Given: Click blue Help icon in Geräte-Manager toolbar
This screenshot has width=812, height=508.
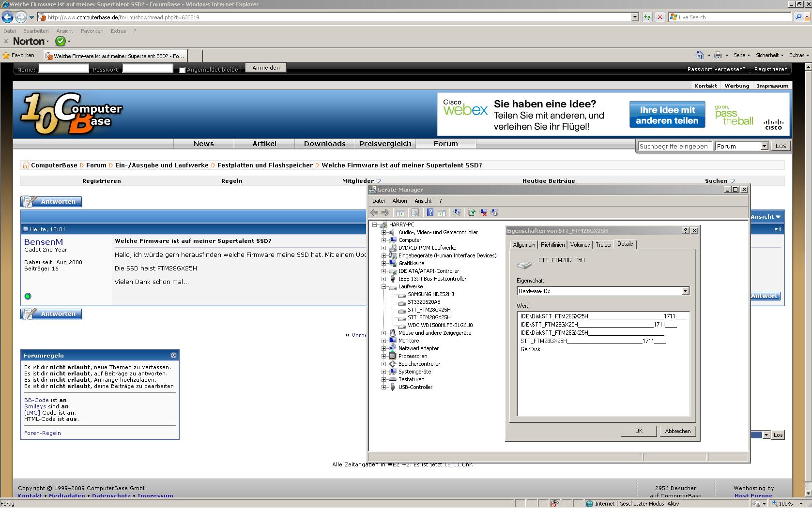Looking at the screenshot, I should [430, 212].
